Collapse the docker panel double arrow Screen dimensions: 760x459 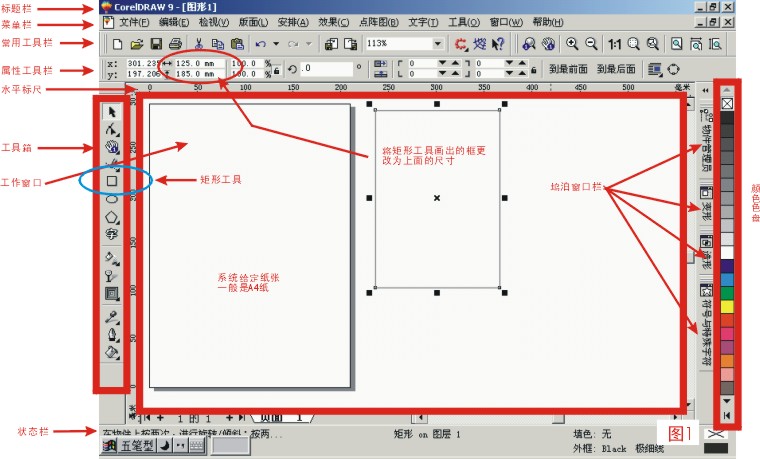point(705,90)
